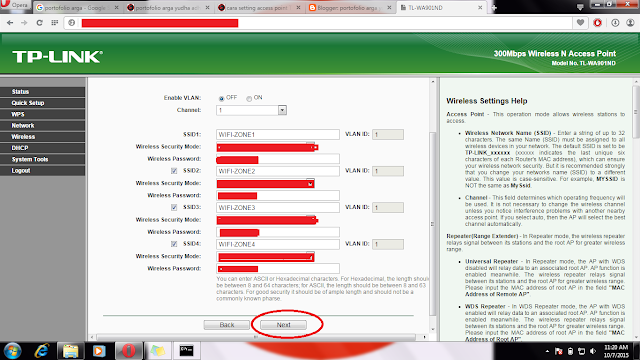
Task: Click the Action Center flag tray icon
Action: point(559,351)
